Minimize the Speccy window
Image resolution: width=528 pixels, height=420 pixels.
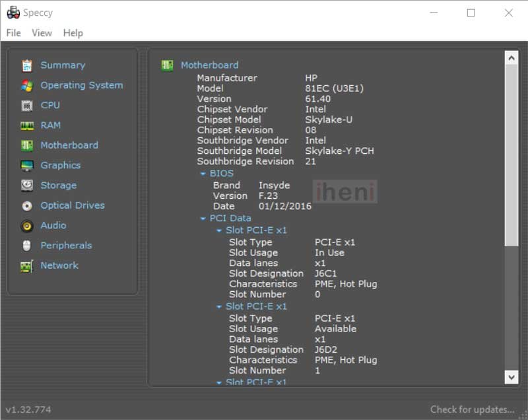434,13
